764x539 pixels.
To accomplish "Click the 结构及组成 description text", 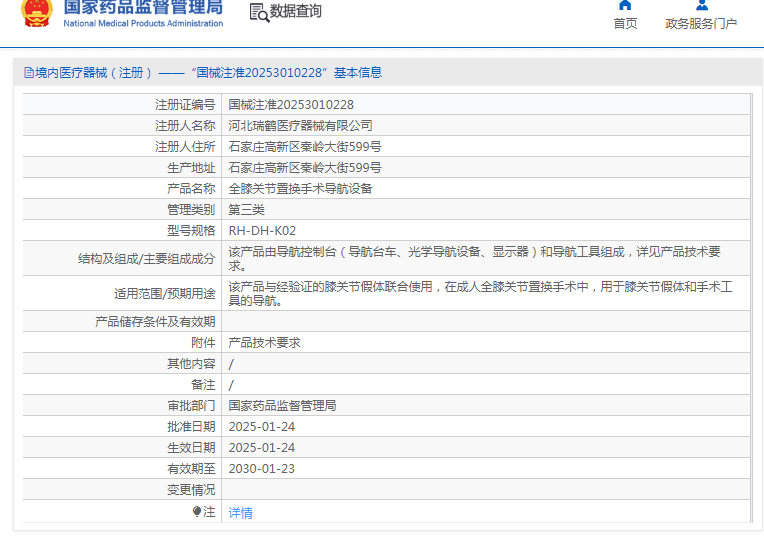I will click(x=475, y=258).
